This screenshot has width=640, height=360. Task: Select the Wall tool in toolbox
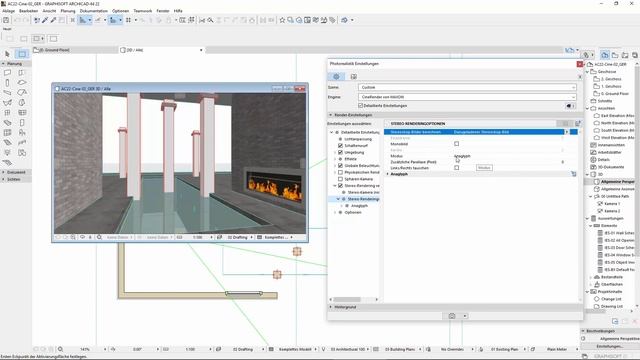(7, 72)
